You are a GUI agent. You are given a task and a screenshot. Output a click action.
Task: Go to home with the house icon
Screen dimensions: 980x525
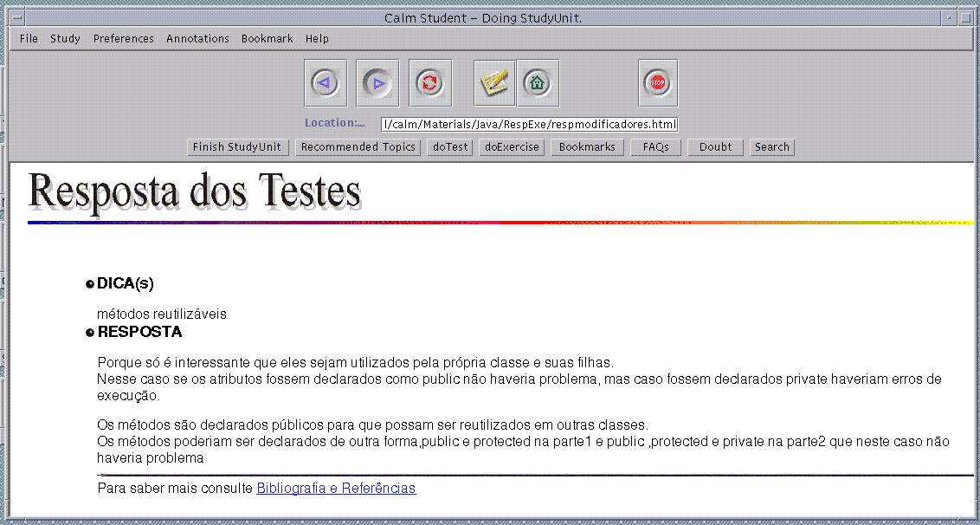pyautogui.click(x=538, y=83)
